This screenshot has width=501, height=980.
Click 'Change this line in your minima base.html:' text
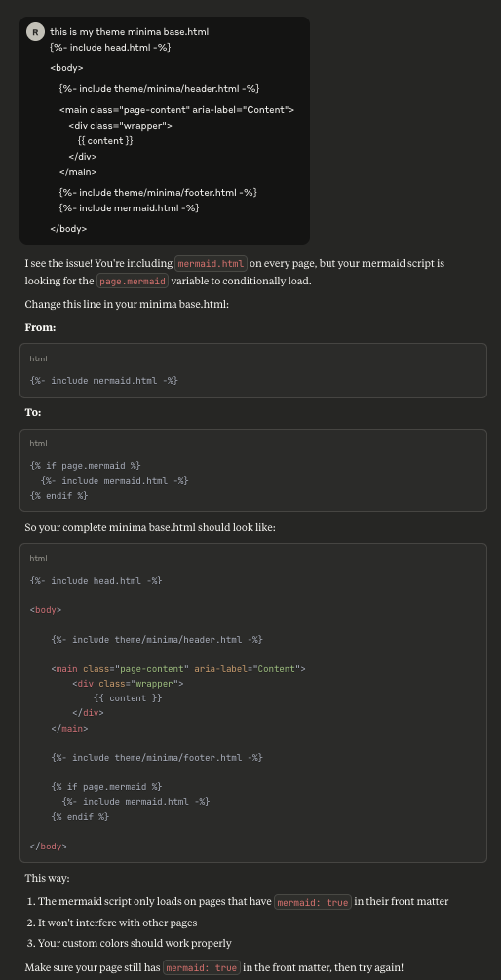[127, 304]
